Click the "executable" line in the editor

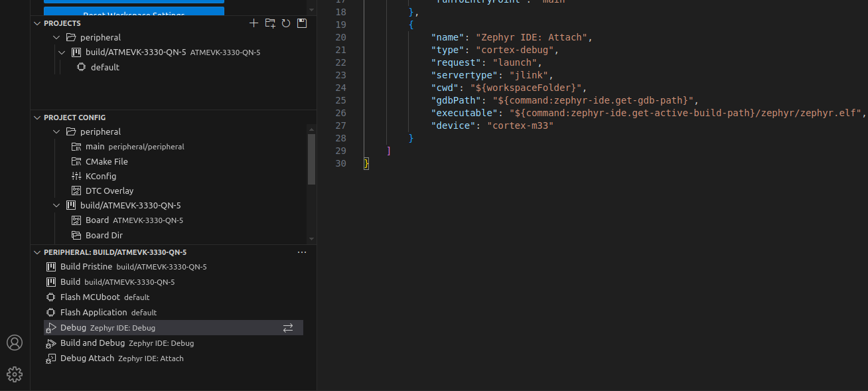coord(648,113)
